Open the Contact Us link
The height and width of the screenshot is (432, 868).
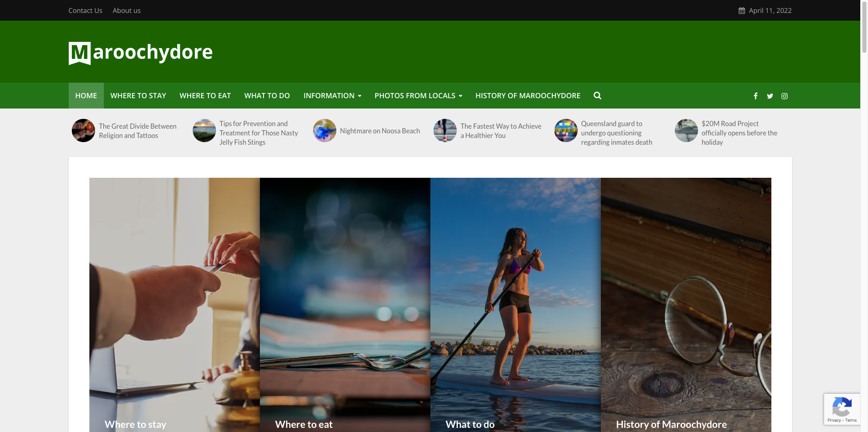pos(85,10)
